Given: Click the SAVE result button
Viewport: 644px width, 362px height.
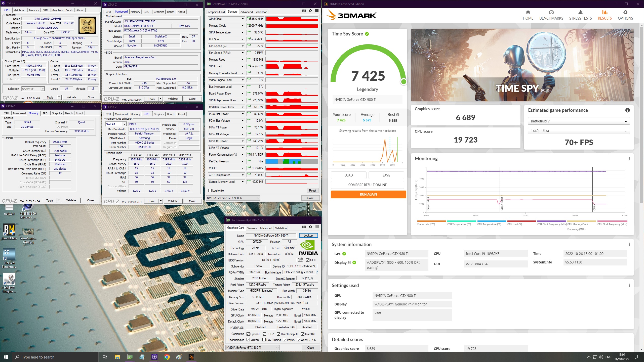Looking at the screenshot, I should (x=386, y=175).
